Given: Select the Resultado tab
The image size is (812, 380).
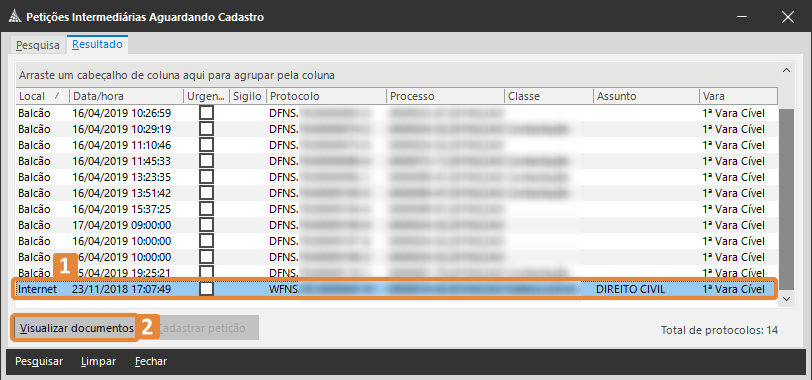Looking at the screenshot, I should point(97,45).
